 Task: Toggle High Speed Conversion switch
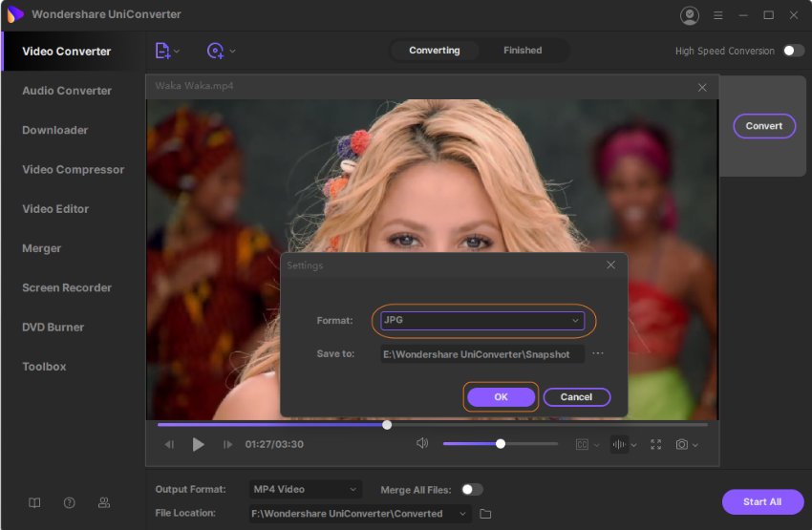(x=793, y=51)
